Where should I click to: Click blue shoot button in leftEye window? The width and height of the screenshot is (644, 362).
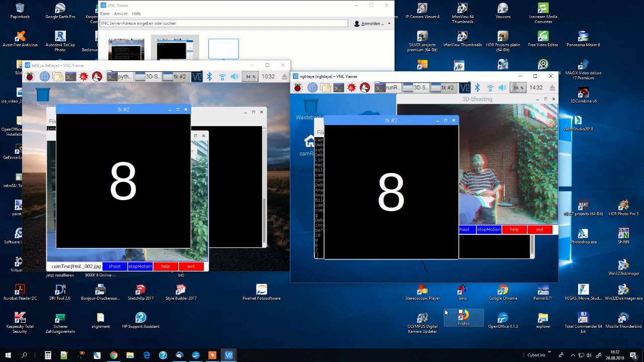point(115,266)
